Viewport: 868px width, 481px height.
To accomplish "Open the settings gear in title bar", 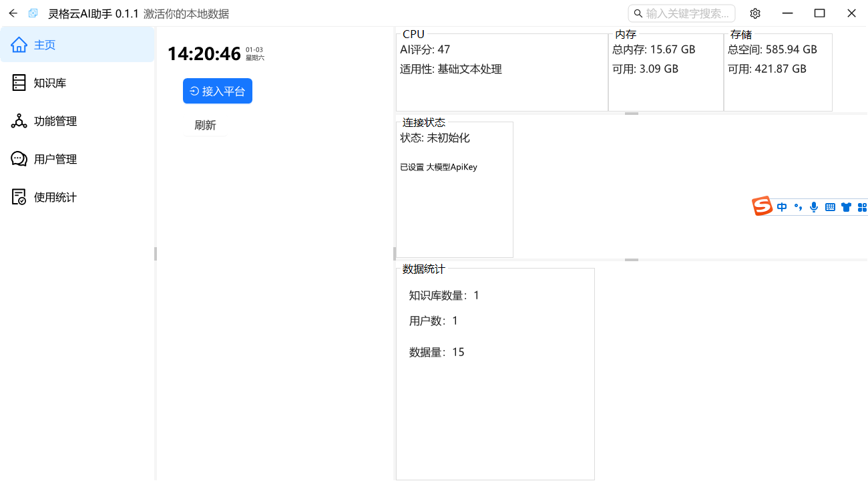I will (x=754, y=13).
